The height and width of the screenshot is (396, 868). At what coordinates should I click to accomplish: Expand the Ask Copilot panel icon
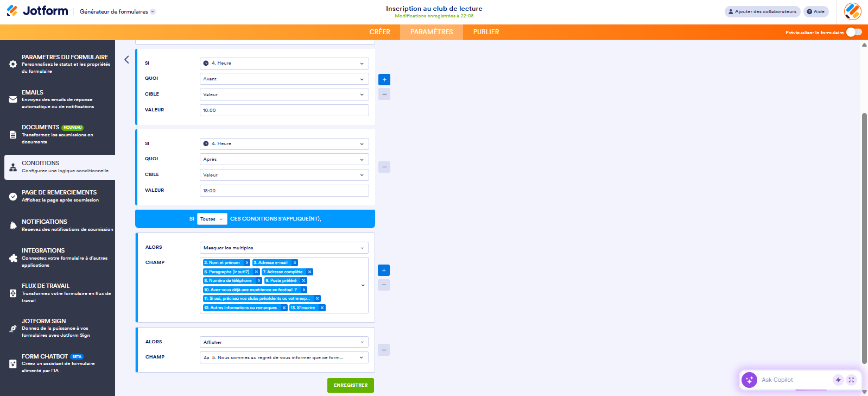tap(851, 380)
